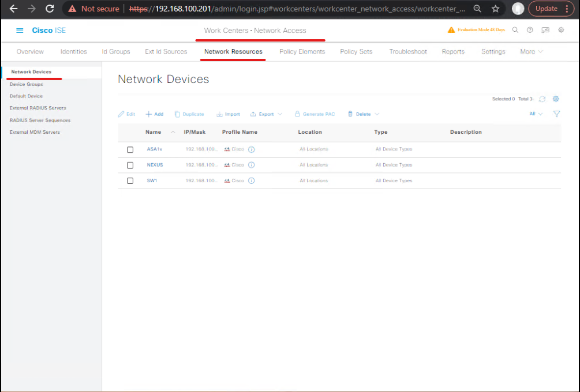Select Device Groups in the sidebar

pos(27,84)
